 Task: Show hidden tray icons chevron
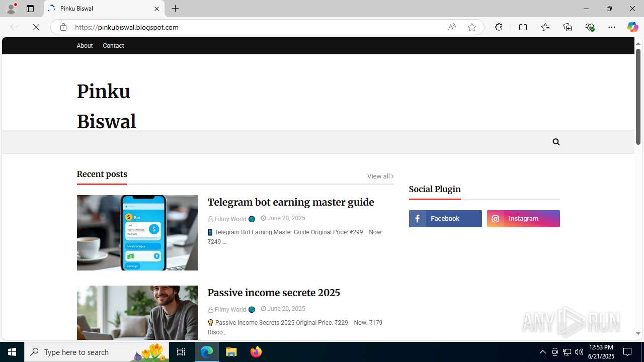click(x=542, y=352)
